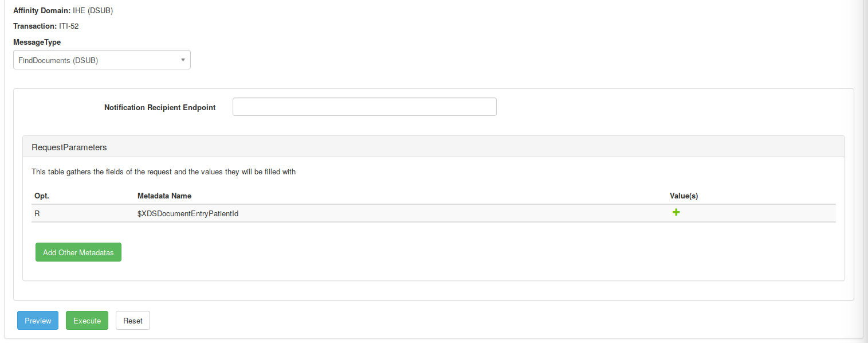Screen dimensions: 868x343
Task: Click the R optionality cell
Action: pos(37,214)
